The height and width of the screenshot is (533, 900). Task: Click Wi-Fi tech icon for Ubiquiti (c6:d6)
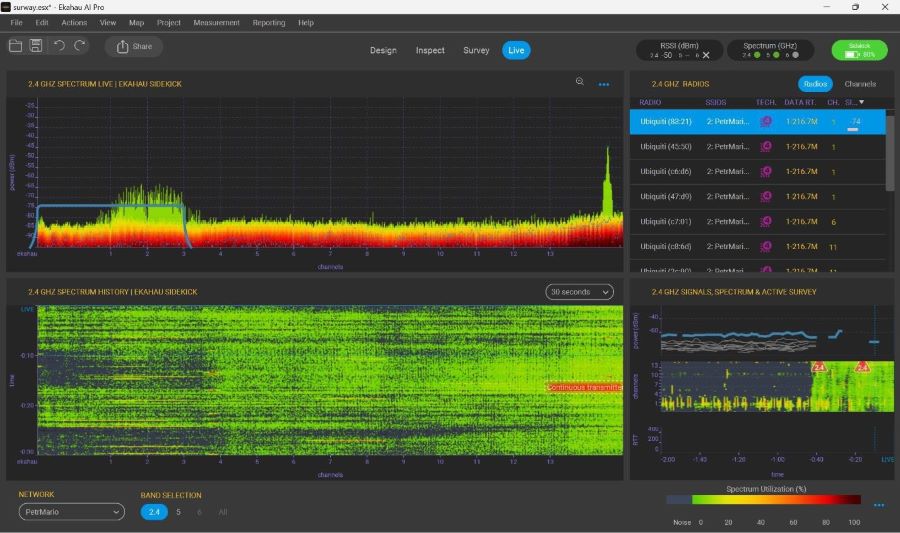pyautogui.click(x=766, y=172)
